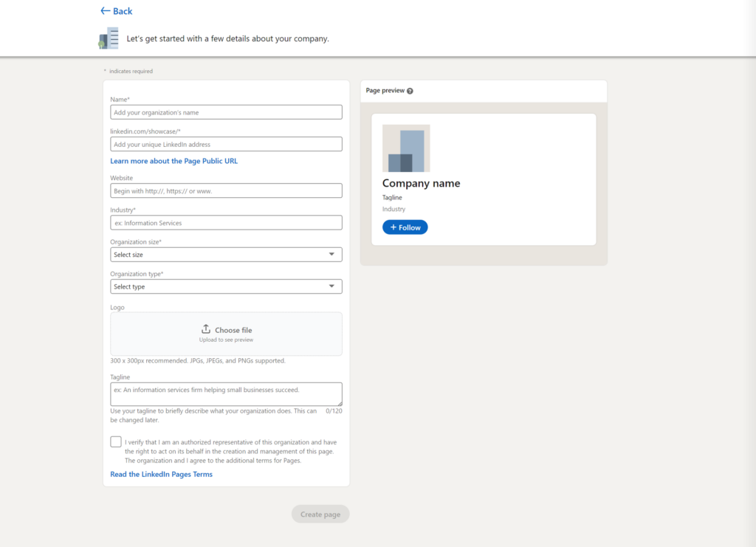Viewport: 756px width, 547px height.
Task: Click the logo placeholder image in page preview
Action: point(406,148)
